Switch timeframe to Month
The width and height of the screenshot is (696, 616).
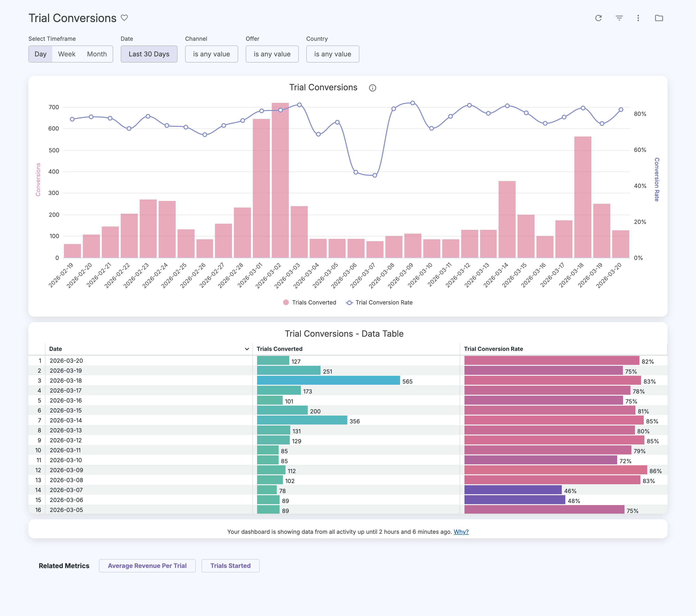pos(97,54)
